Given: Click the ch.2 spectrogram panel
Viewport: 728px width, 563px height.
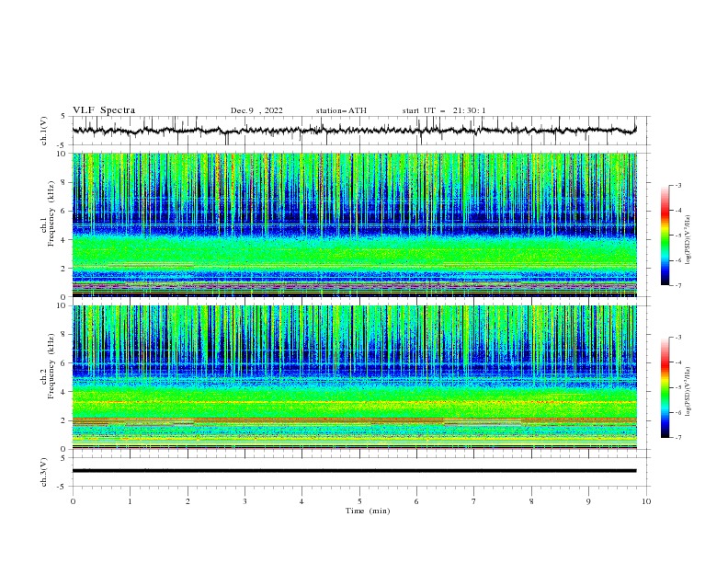Looking at the screenshot, I should tap(354, 377).
